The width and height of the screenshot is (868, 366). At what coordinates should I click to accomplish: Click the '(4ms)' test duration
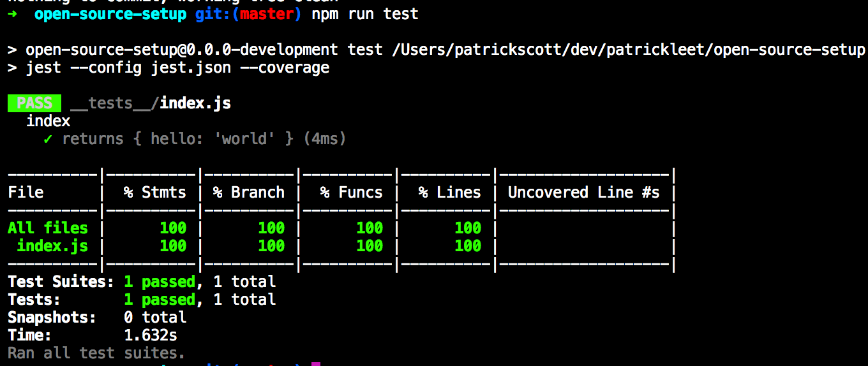coord(325,139)
